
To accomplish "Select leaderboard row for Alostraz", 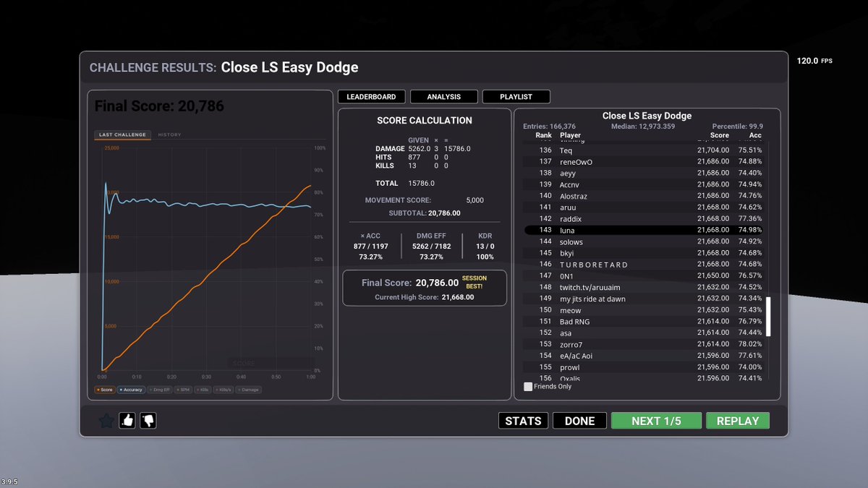I will (643, 196).
